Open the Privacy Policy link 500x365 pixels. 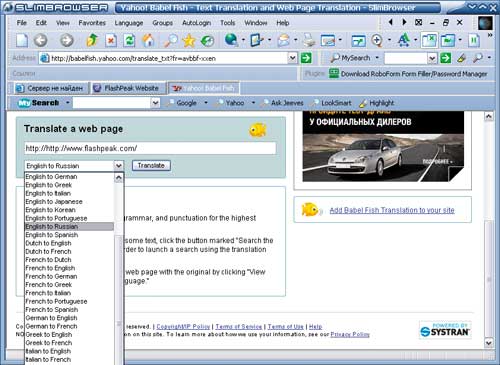[350, 334]
